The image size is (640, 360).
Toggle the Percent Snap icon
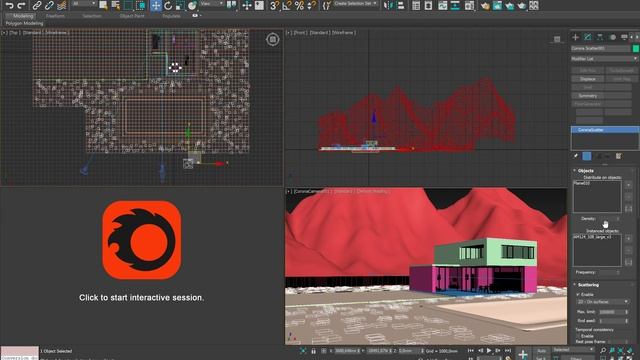[x=299, y=5]
